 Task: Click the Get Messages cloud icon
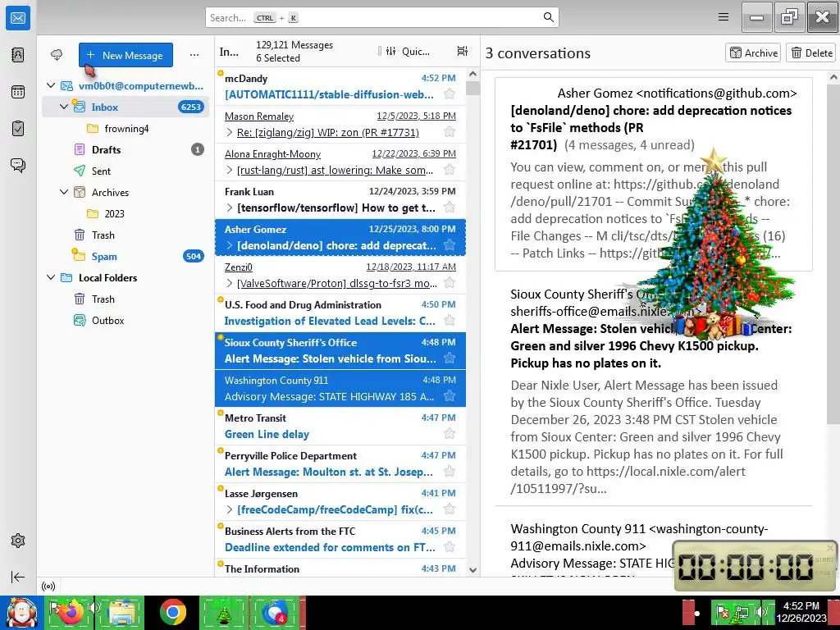click(57, 55)
